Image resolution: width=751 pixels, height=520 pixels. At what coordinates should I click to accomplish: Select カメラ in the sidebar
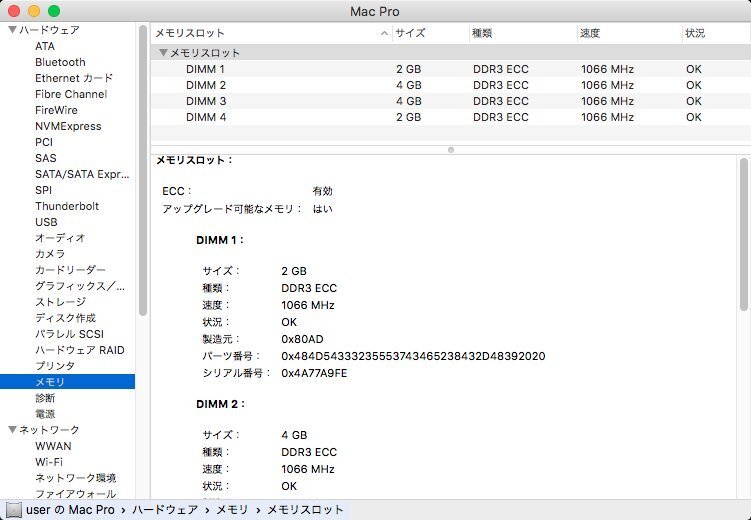point(50,254)
